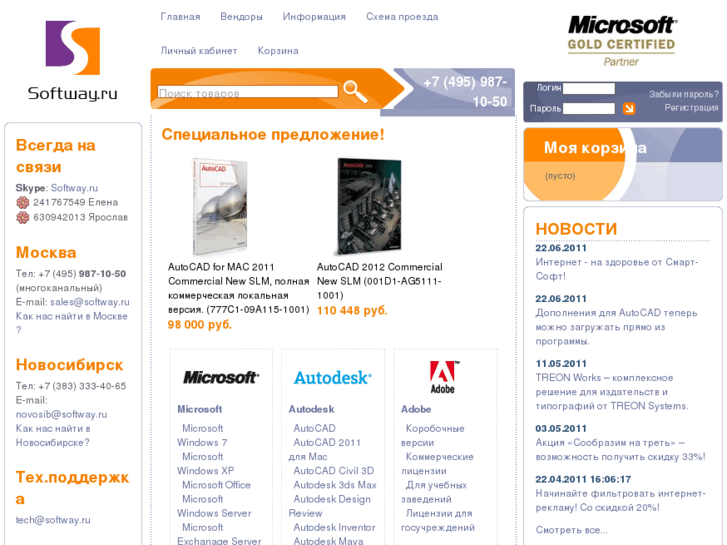Open Adobe Коммерческие лицензии link

tap(437, 464)
